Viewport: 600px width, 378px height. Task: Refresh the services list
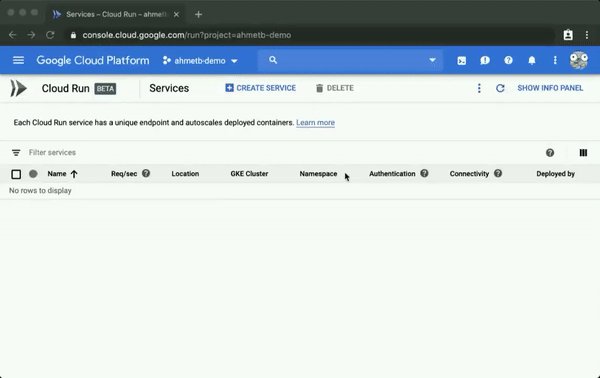tap(500, 88)
